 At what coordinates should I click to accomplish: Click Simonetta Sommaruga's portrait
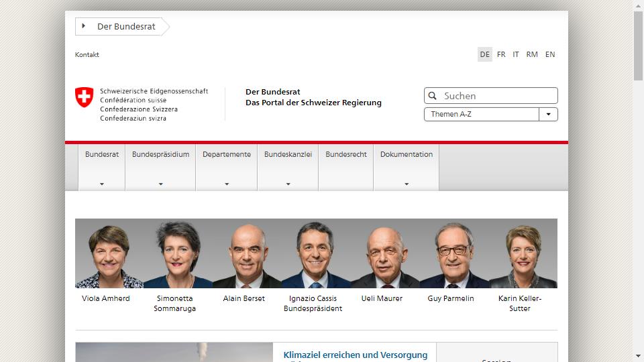[x=178, y=253]
